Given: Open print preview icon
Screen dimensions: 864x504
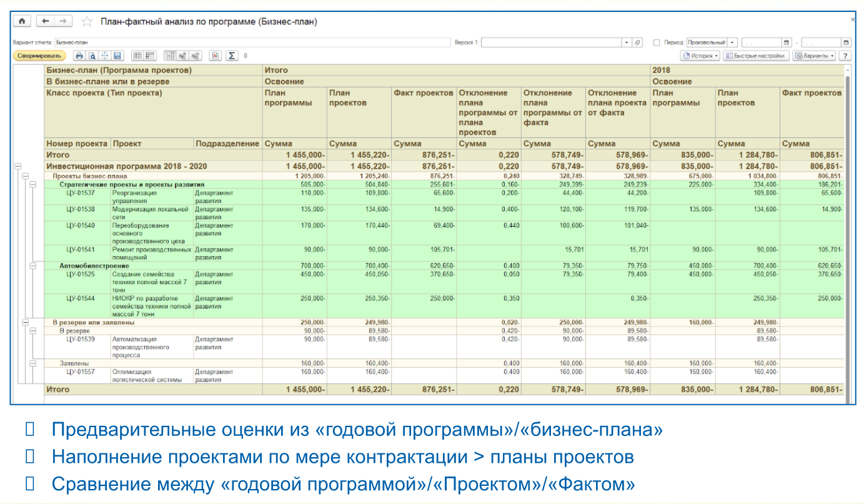Looking at the screenshot, I should (x=92, y=56).
